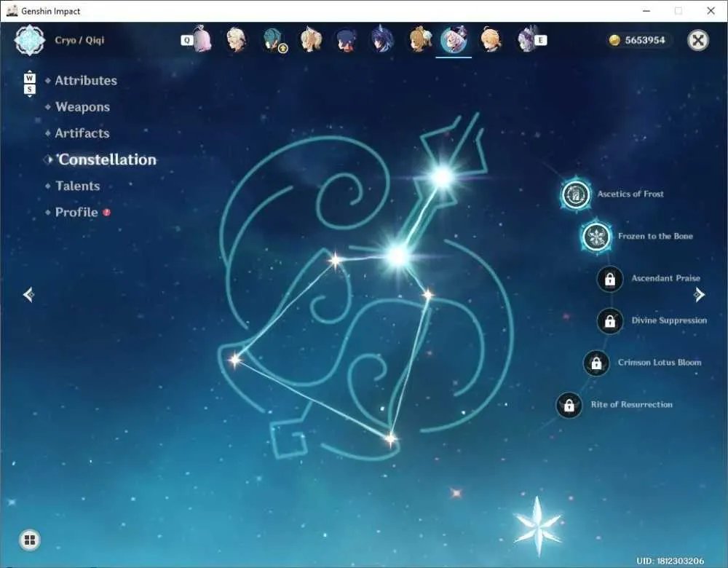Select the locked Ascendant Praise node
Viewport: 728px width, 568px height.
[609, 279]
